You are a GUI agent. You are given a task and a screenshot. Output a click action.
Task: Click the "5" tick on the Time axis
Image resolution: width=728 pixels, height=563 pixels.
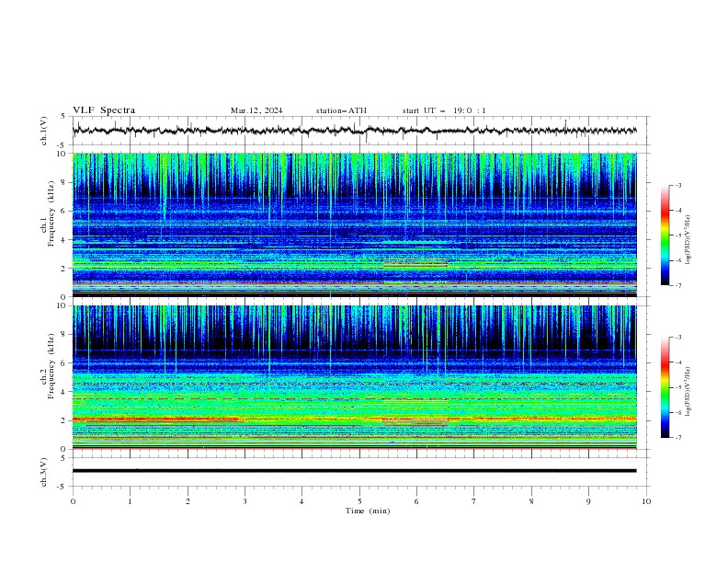[x=359, y=501]
